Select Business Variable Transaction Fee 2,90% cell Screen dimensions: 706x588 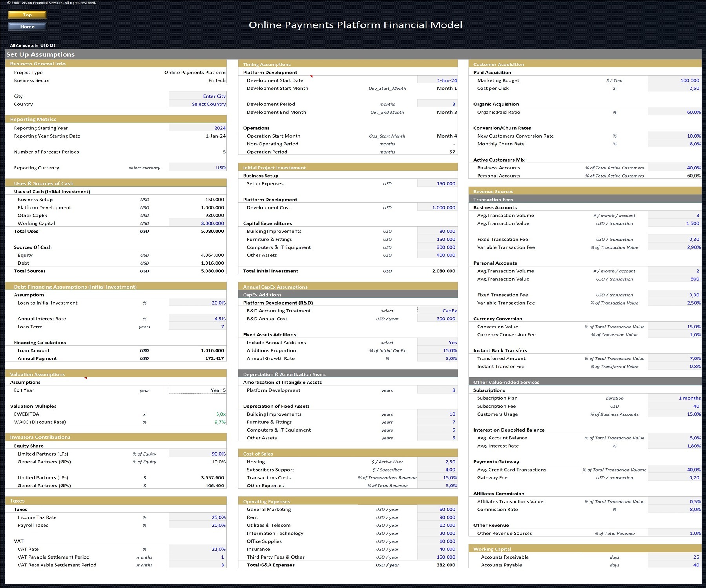coord(675,247)
